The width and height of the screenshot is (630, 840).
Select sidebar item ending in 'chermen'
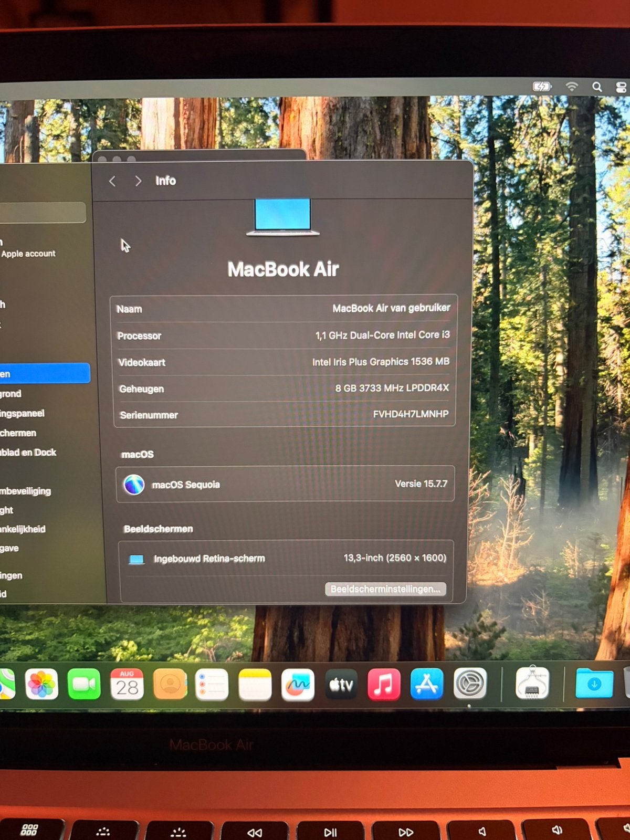(18, 433)
